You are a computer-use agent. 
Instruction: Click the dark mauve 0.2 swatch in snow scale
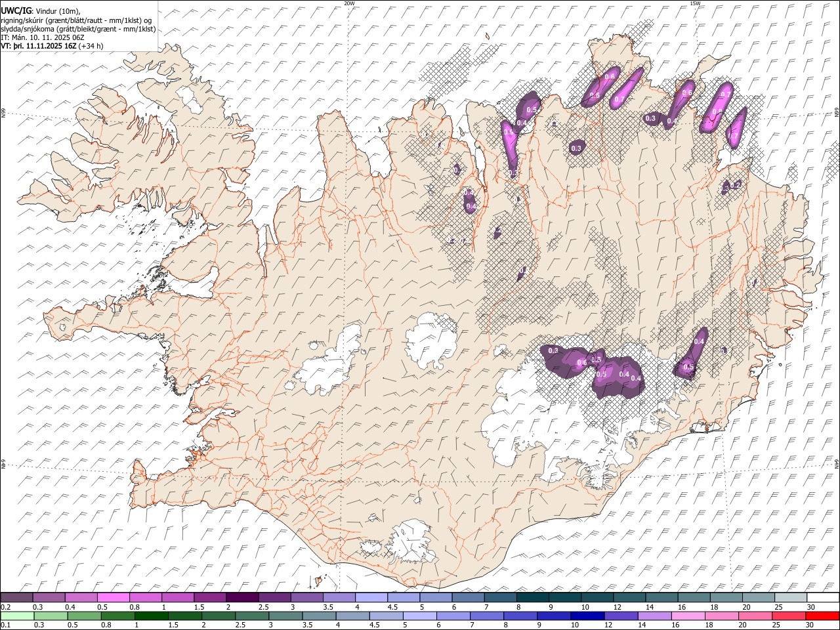tap(16, 597)
